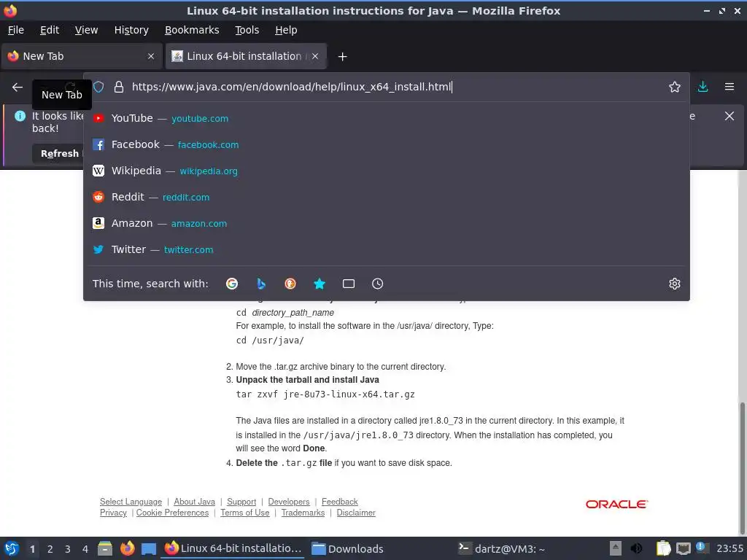The width and height of the screenshot is (747, 560).
Task: Search this time with DuckDuckGo icon
Action: pyautogui.click(x=290, y=284)
